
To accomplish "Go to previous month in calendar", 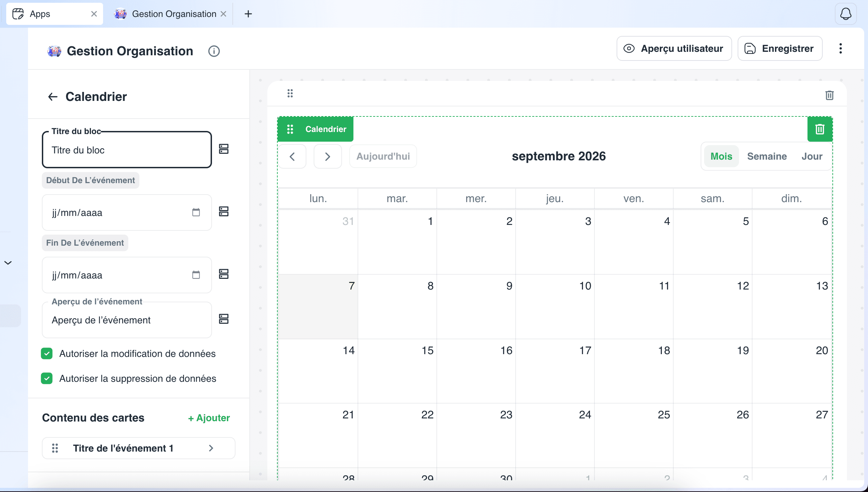I will pos(292,157).
